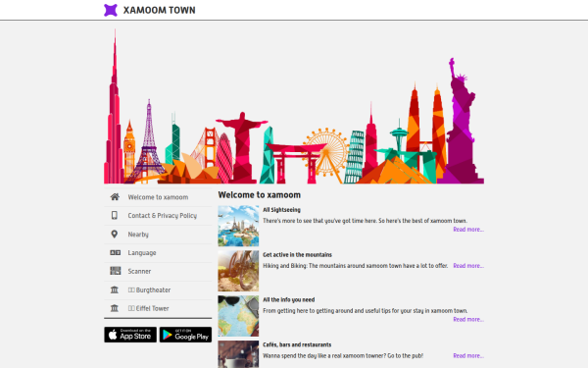Read more about All Sightseeing
This screenshot has height=368, width=588.
[x=468, y=230]
